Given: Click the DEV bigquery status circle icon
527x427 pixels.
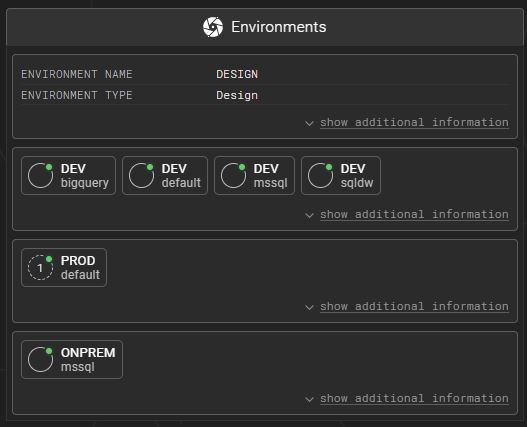Looking at the screenshot, I should pyautogui.click(x=40, y=176).
